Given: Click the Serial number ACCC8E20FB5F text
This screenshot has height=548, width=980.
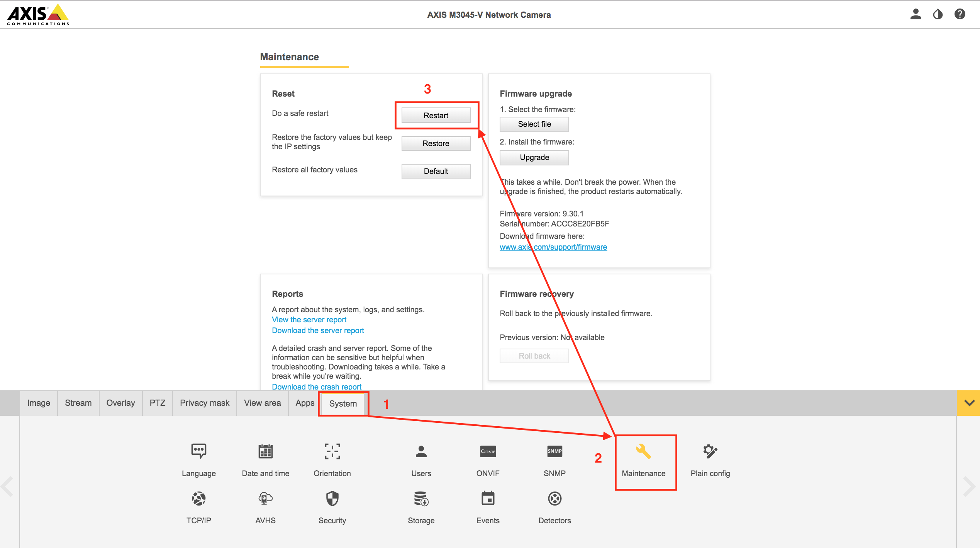Looking at the screenshot, I should 554,224.
